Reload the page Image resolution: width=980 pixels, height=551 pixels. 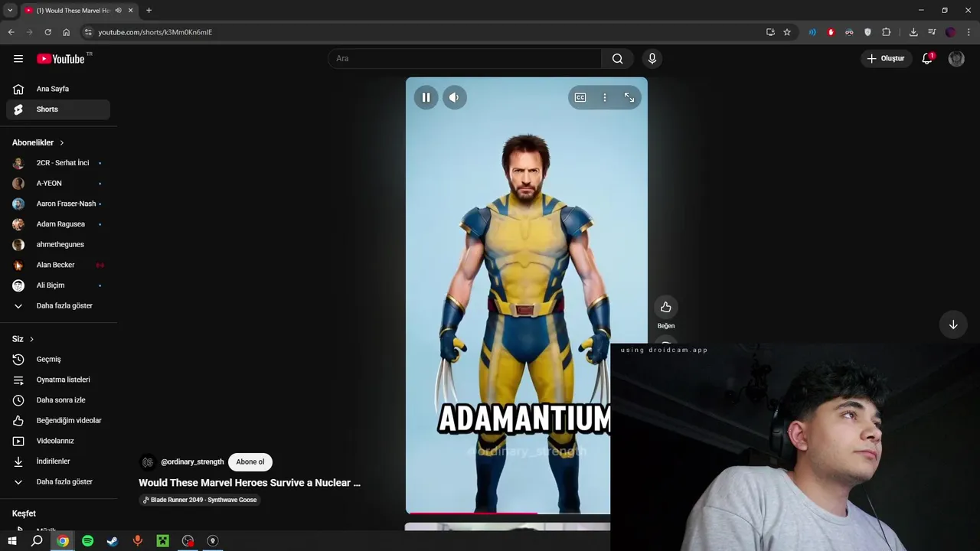[x=47, y=32]
